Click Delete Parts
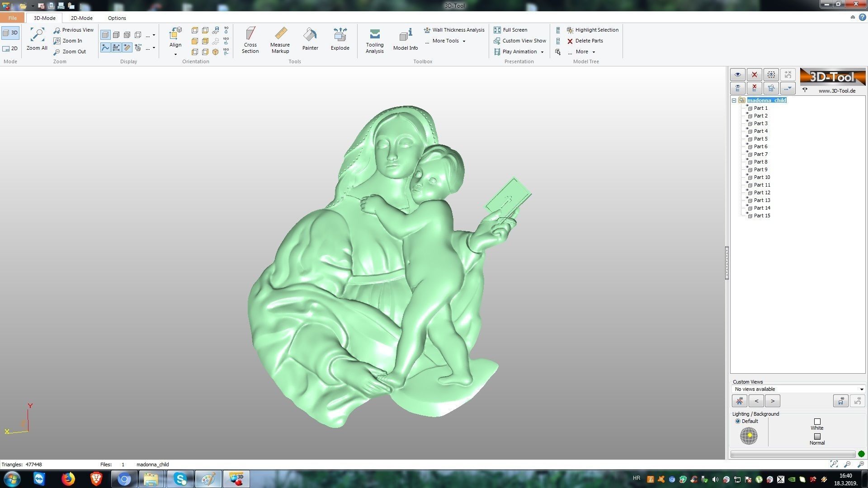 click(585, 41)
